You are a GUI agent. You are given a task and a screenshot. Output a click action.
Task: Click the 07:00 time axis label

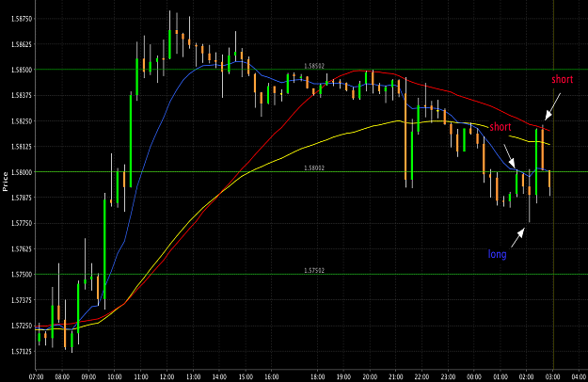36,376
